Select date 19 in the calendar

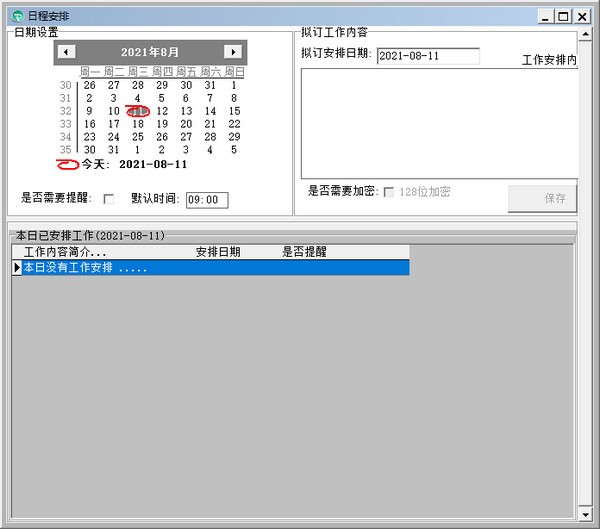click(x=162, y=124)
